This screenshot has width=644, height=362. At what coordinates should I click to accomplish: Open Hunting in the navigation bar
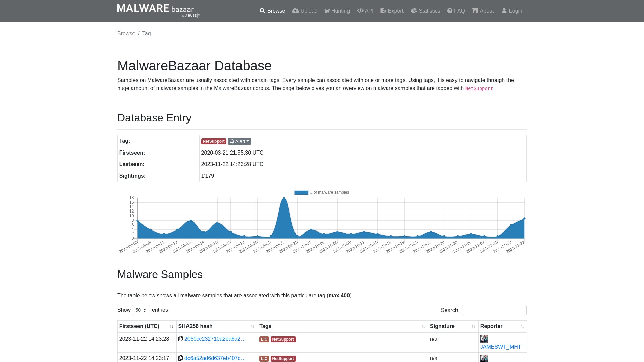[x=337, y=11]
